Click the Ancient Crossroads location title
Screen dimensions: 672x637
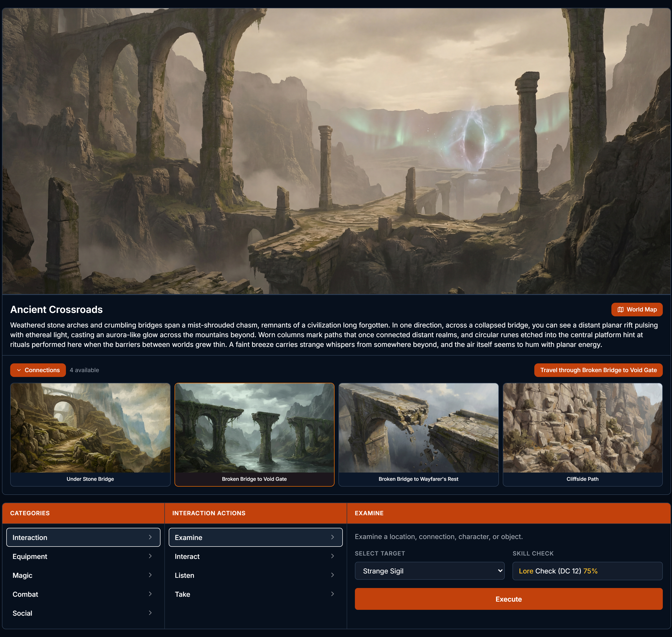tap(56, 309)
